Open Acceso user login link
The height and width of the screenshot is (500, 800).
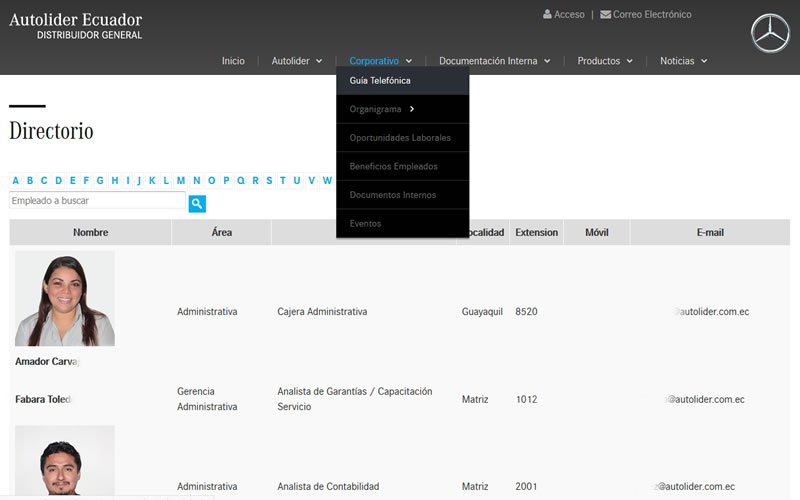point(564,15)
